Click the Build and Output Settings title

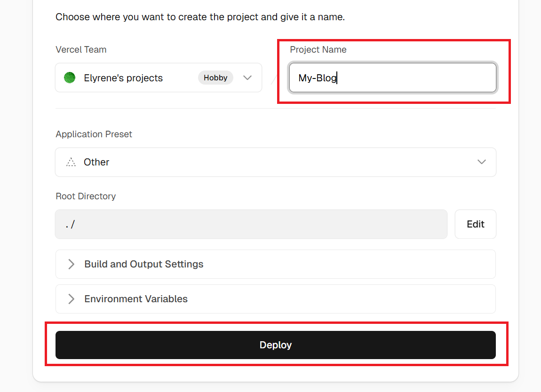click(x=144, y=264)
